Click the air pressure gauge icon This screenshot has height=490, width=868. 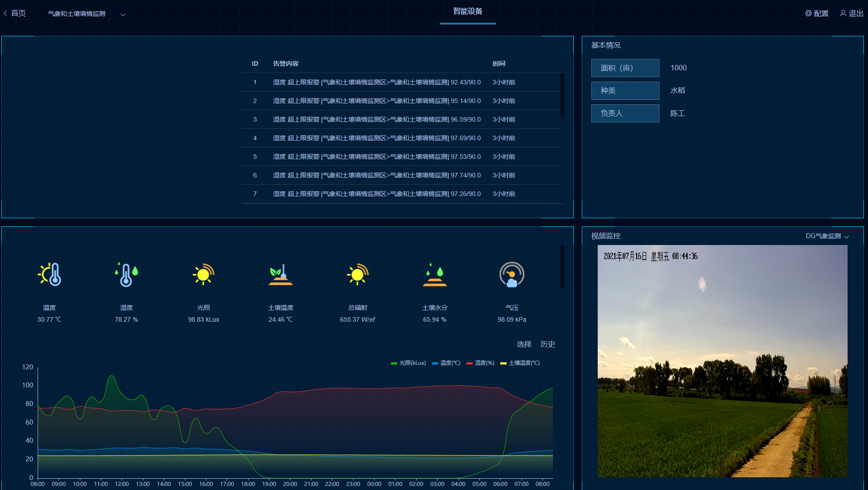tap(512, 274)
